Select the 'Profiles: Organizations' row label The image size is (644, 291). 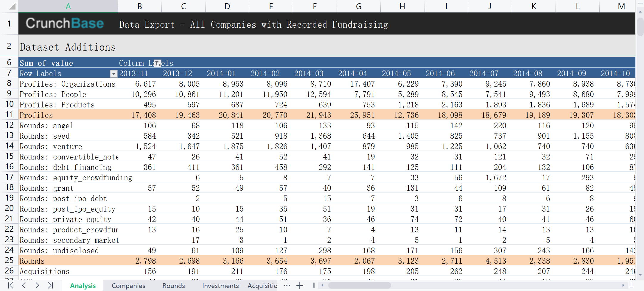click(x=68, y=84)
